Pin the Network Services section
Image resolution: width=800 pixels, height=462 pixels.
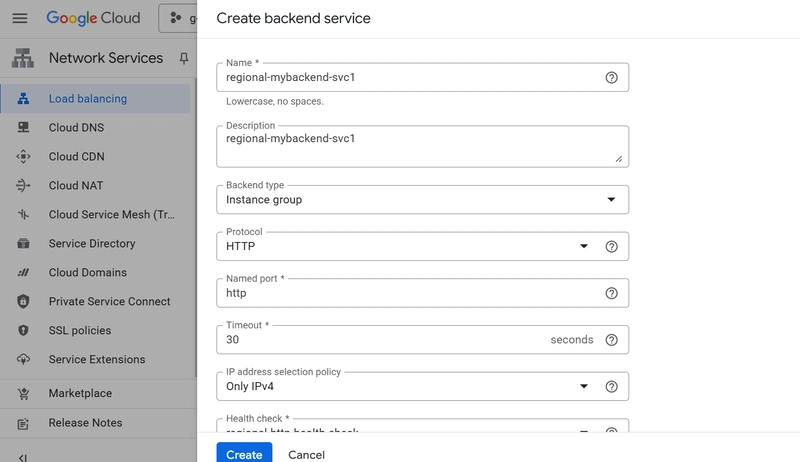click(x=183, y=58)
